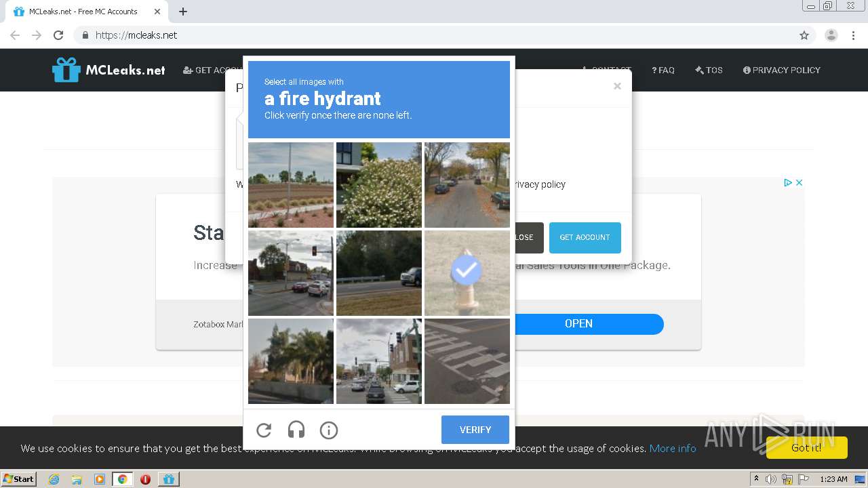Get an audio captcha challenge
The image size is (868, 488).
pos(296,430)
